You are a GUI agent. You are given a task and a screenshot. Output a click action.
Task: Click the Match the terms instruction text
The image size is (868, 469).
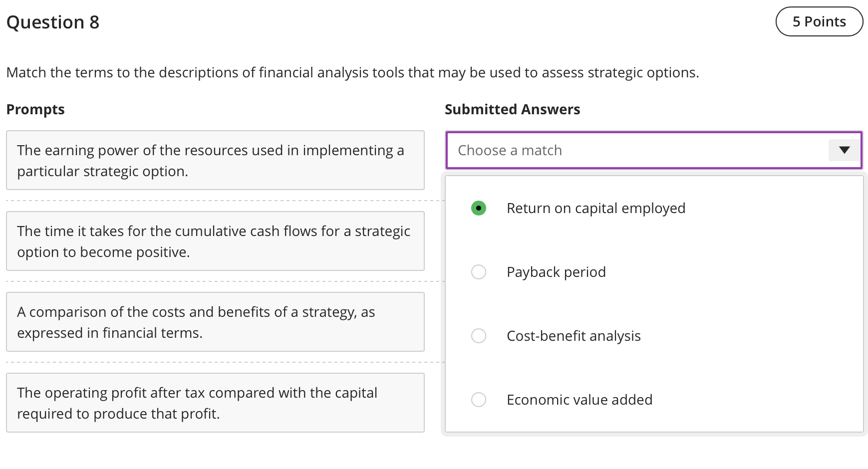pyautogui.click(x=352, y=73)
